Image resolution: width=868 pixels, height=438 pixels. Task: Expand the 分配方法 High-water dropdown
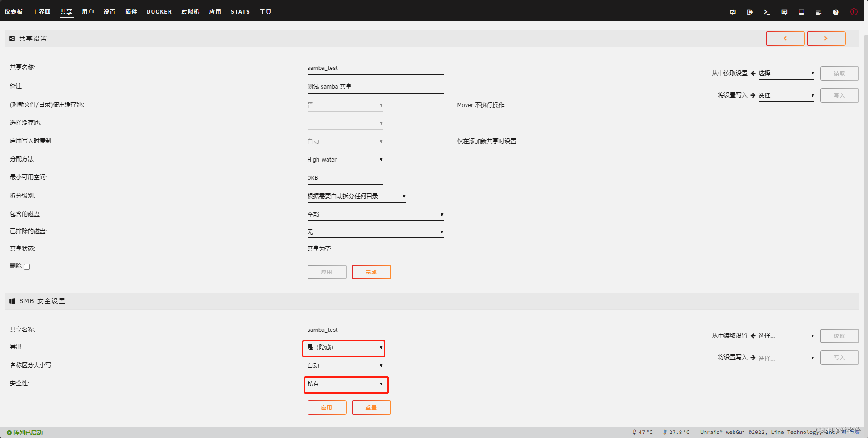point(345,159)
